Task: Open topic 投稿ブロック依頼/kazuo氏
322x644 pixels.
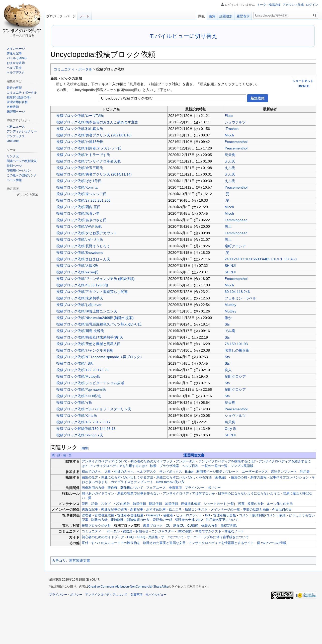Action: 77,272
